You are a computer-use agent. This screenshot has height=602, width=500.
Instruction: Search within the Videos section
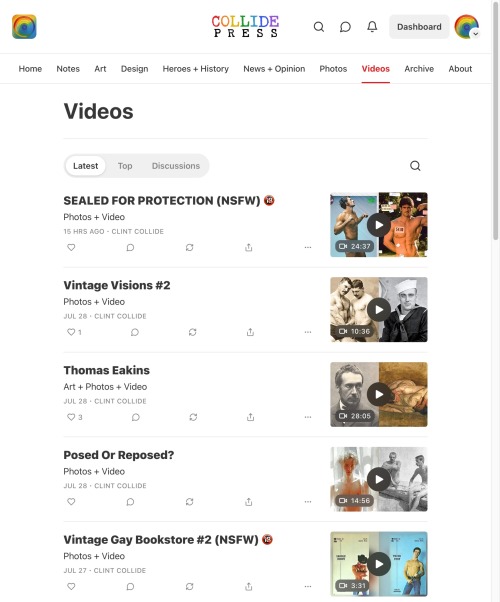tap(415, 166)
